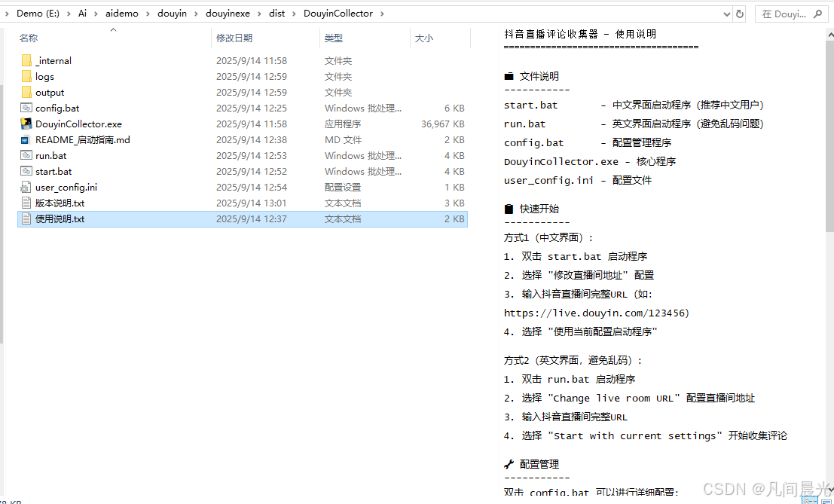834x504 pixels.
Task: Select the DouyinCollector breadcrumb segment
Action: [338, 14]
